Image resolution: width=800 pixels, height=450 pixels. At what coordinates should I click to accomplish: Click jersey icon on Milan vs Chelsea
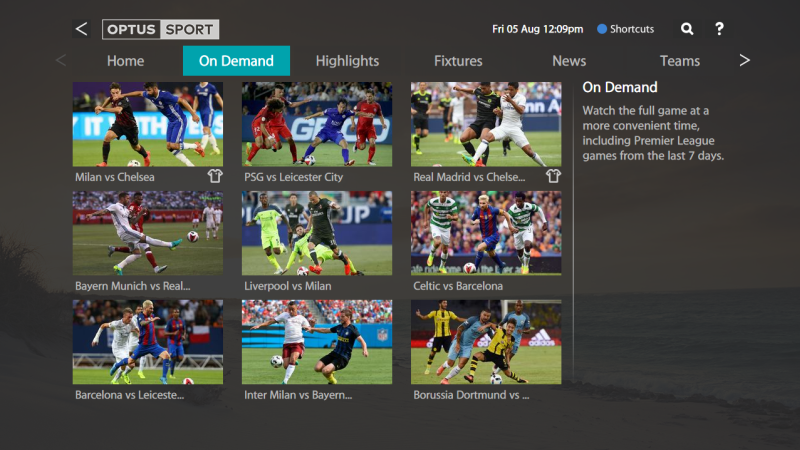[x=215, y=176]
